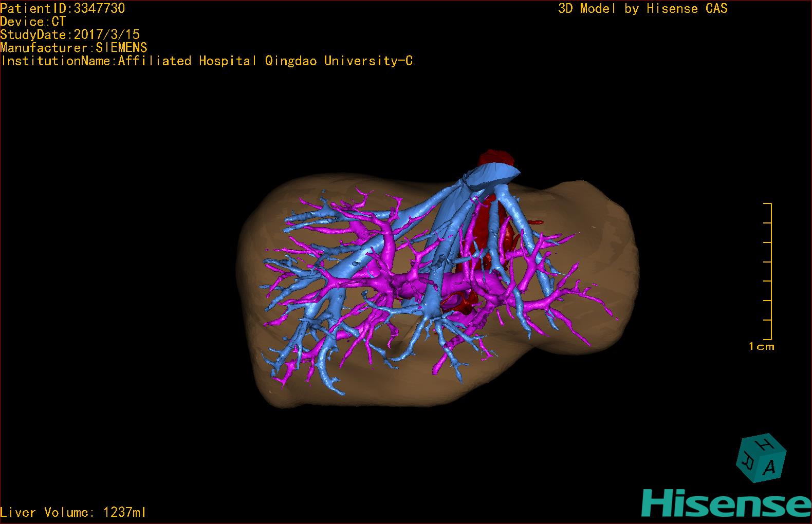Click the "1cm" scale label
This screenshot has height=524, width=812.
[x=761, y=347]
